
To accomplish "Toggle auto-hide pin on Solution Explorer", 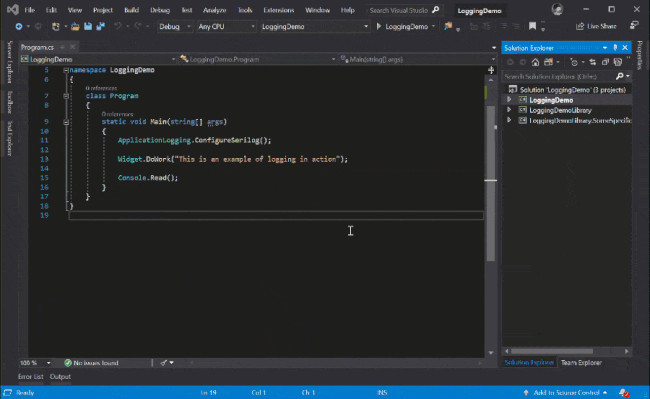I will coord(615,48).
